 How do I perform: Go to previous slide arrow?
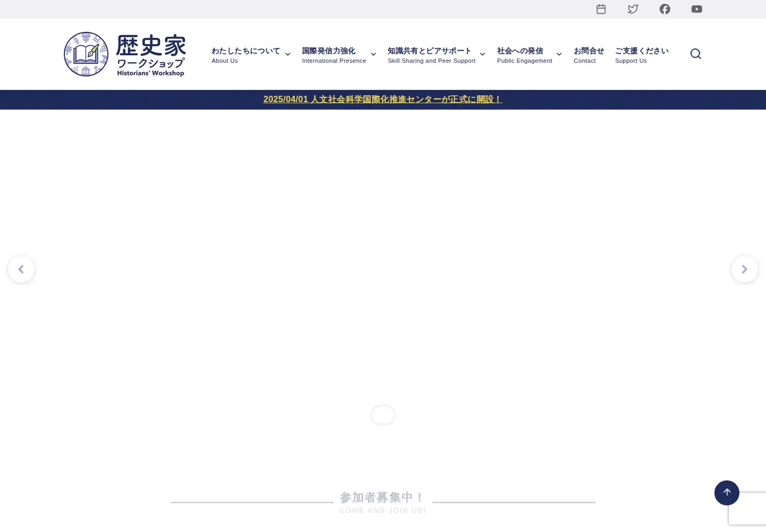(21, 269)
